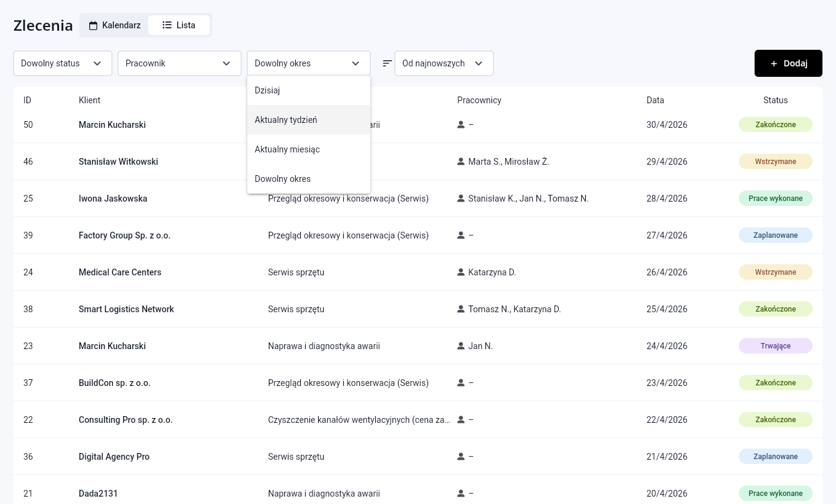Click person icon beside Katarzyna D.
The image size is (836, 504).
click(461, 272)
